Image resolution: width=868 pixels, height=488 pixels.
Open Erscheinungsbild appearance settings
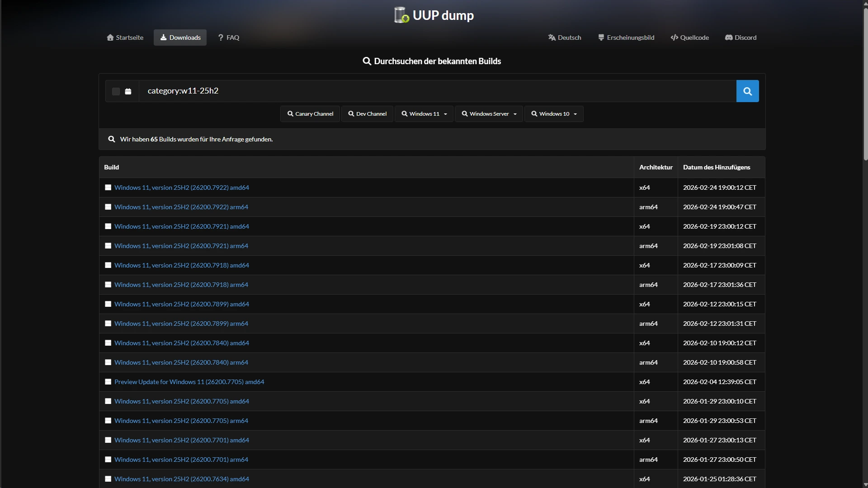(x=626, y=38)
